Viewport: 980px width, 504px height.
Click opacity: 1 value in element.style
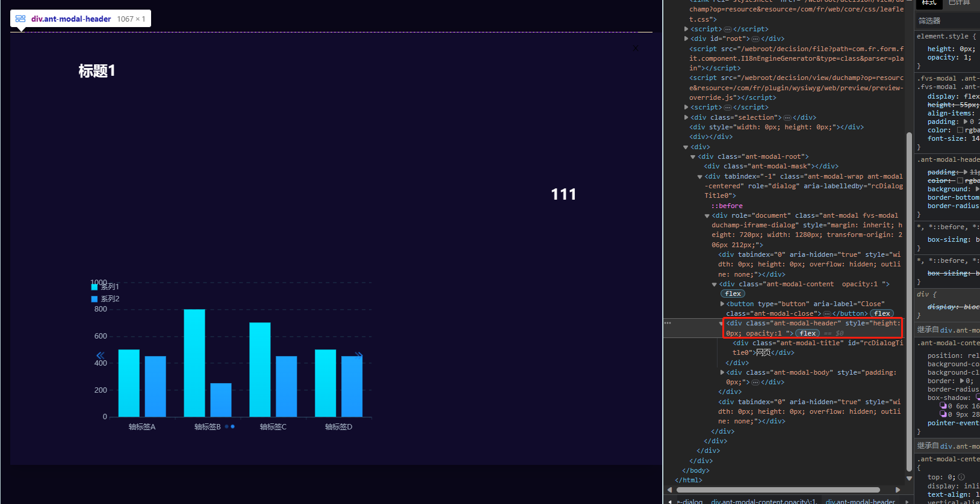pyautogui.click(x=967, y=58)
